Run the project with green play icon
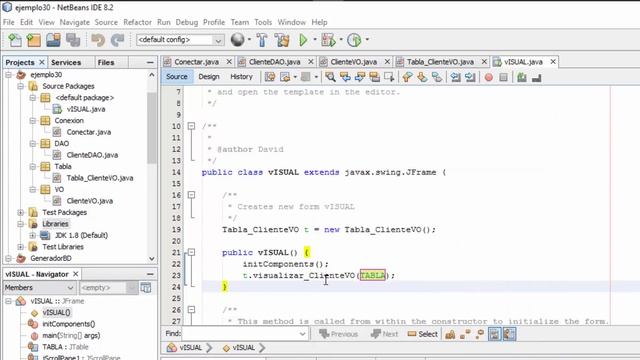The height and width of the screenshot is (360, 640). tap(303, 40)
